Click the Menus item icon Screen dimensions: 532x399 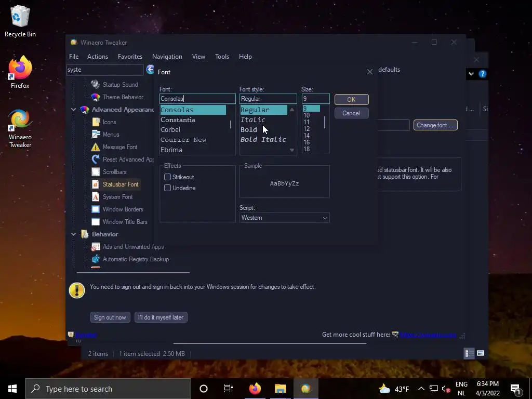[x=96, y=135]
